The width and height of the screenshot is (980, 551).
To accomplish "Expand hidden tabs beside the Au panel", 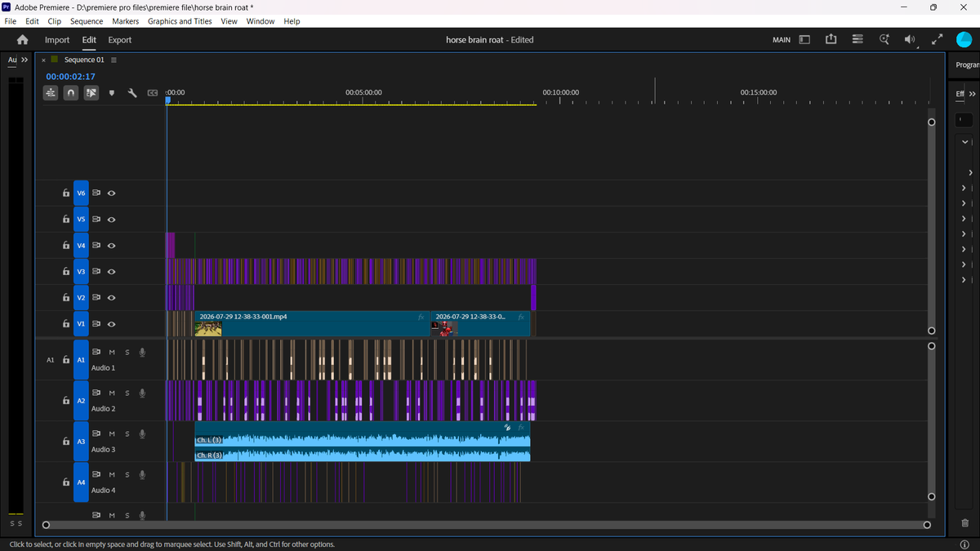I will (24, 60).
